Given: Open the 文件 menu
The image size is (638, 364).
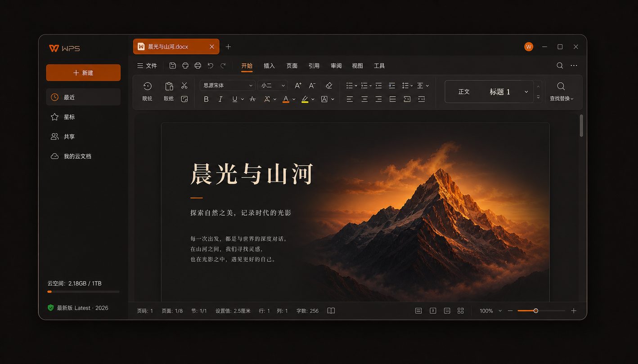Looking at the screenshot, I should pos(147,66).
